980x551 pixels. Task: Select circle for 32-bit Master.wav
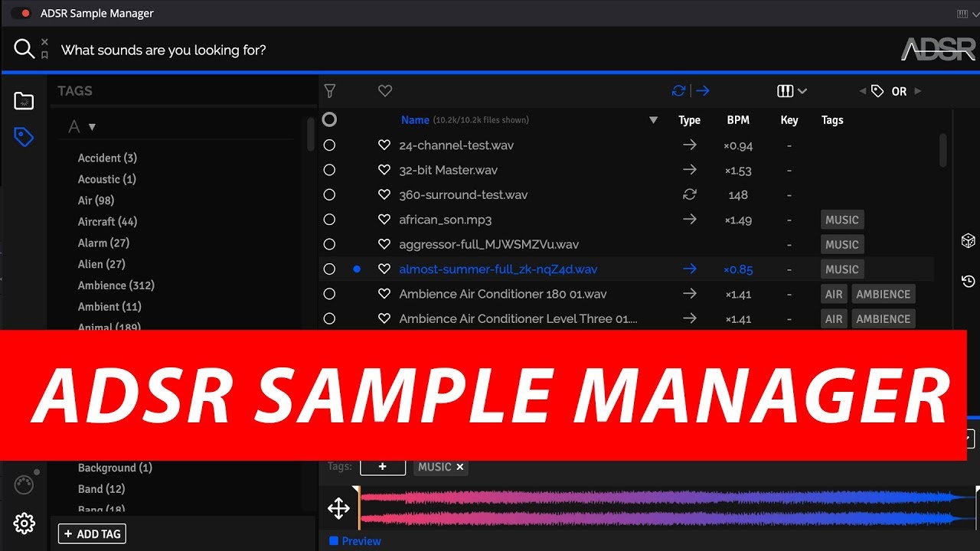(329, 170)
